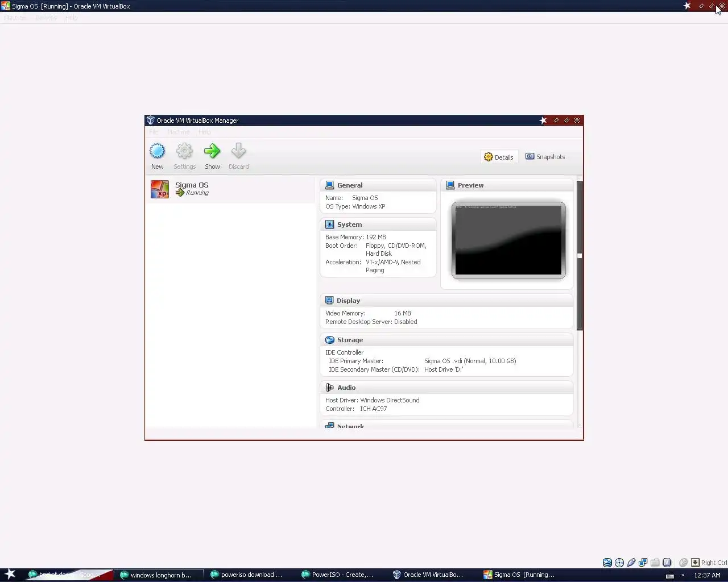Click the System section chip icon
728x582 pixels.
pos(329,225)
